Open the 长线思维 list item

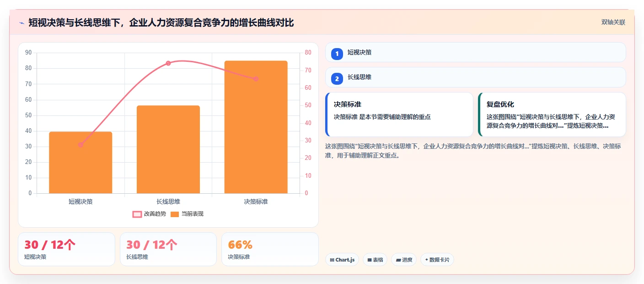[475, 77]
